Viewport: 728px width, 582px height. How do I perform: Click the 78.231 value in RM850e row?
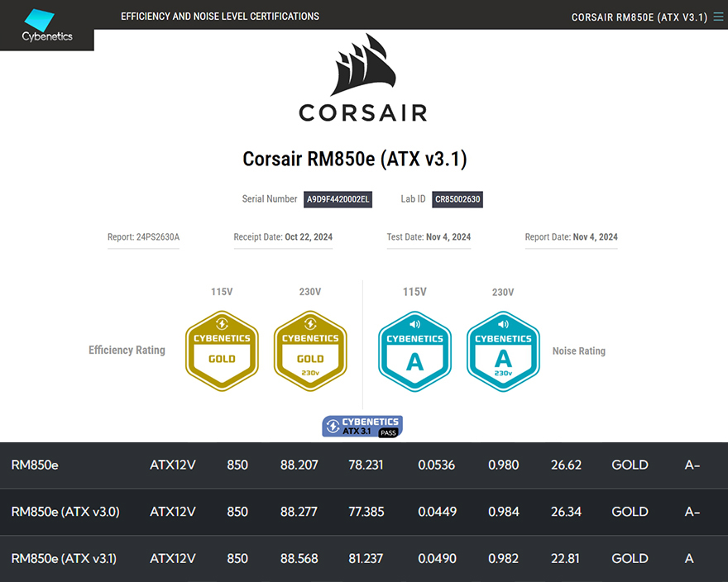point(366,465)
